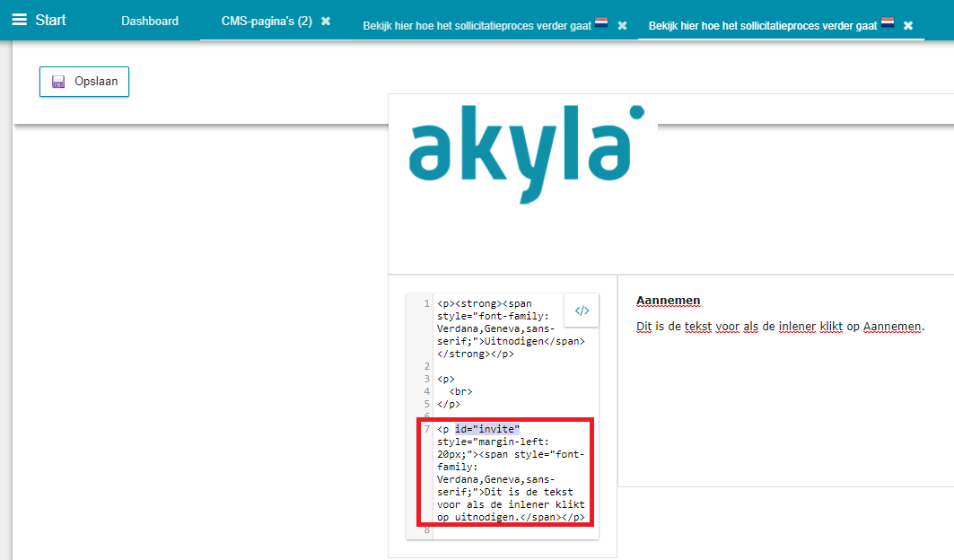954x560 pixels.
Task: Switch to the Dashboard tab
Action: click(x=150, y=21)
